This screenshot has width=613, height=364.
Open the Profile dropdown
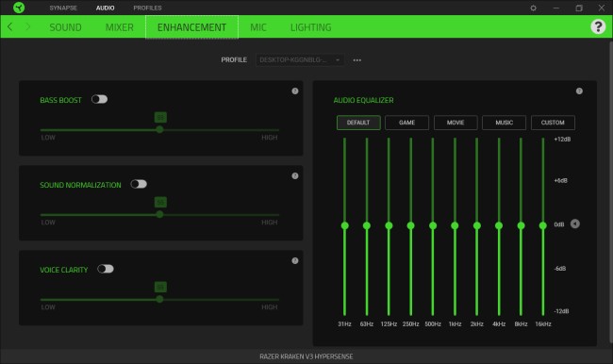click(300, 59)
